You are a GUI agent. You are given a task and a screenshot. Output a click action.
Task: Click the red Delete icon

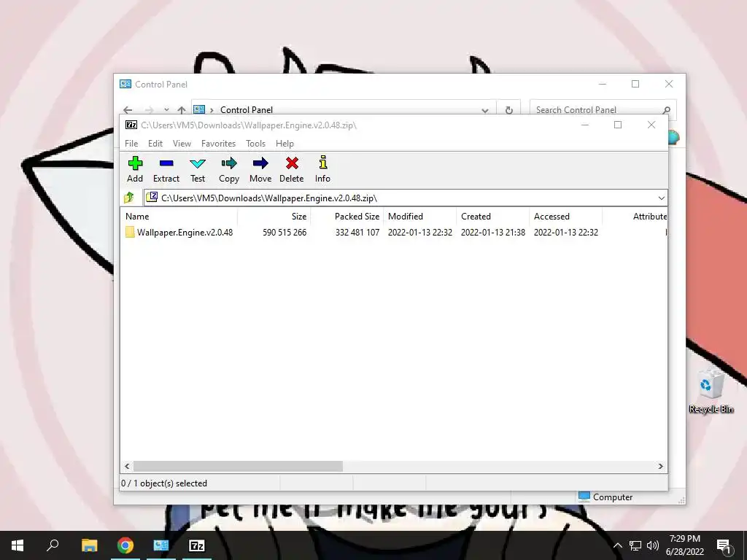pos(292,169)
